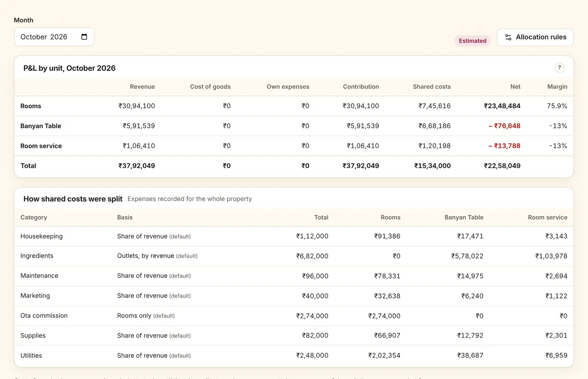
Task: Select the Room service row label in P&L table
Action: click(x=41, y=146)
